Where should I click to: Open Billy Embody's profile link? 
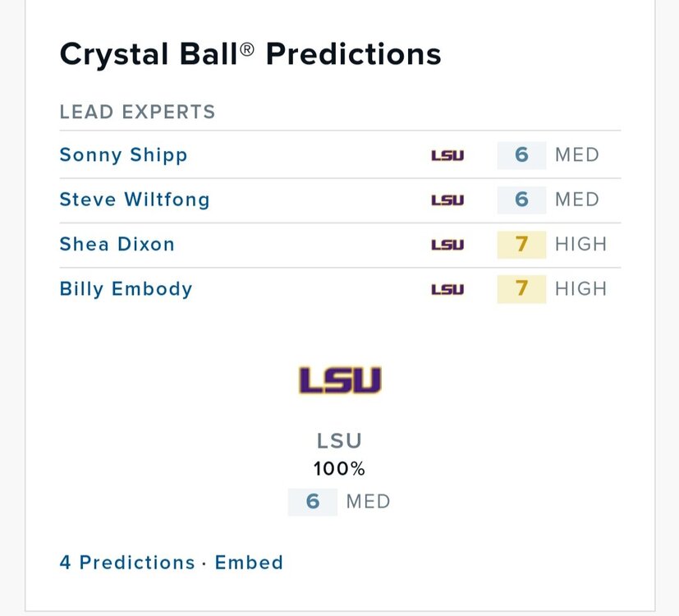[x=126, y=289]
